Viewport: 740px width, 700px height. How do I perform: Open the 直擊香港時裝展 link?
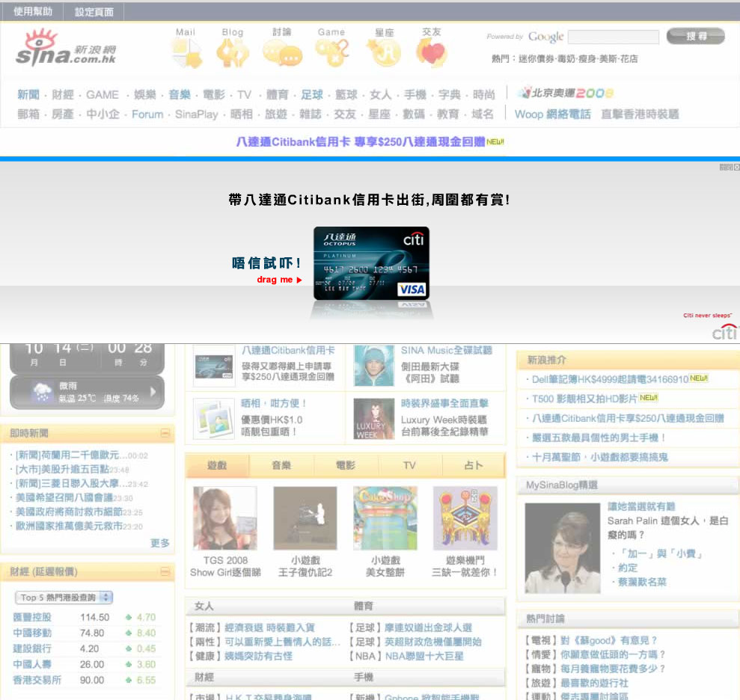[x=640, y=114]
